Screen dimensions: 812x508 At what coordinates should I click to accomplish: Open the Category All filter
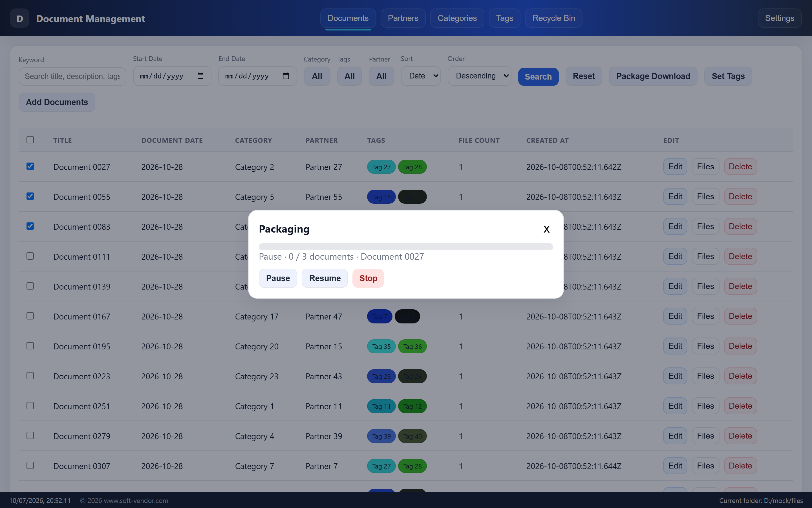click(x=317, y=76)
